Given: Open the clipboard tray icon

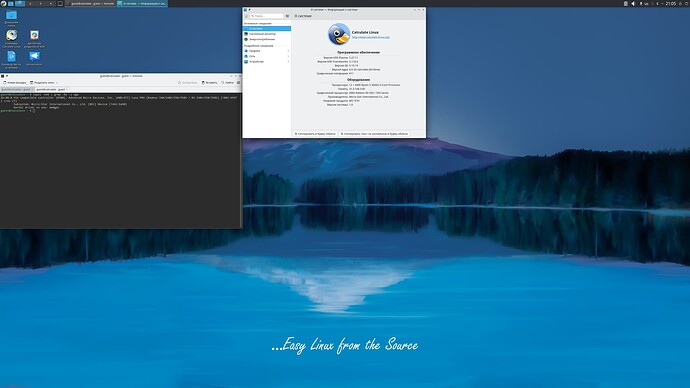Looking at the screenshot, I should 626,4.
